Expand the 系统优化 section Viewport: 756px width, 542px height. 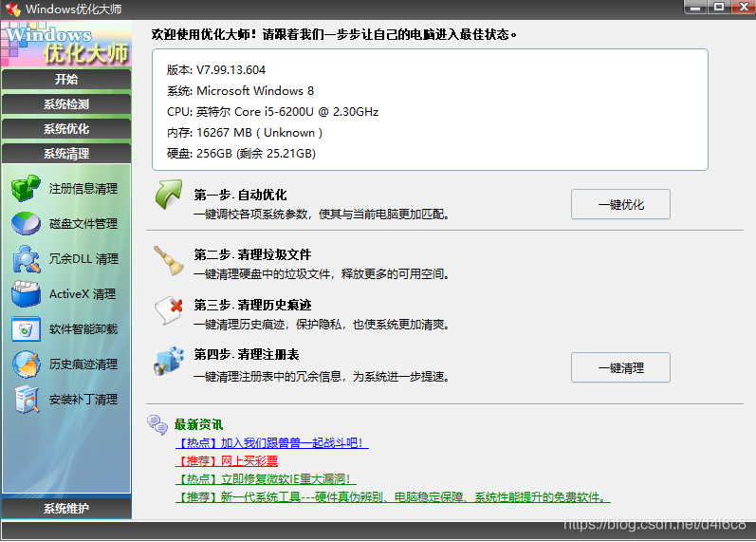pyautogui.click(x=66, y=129)
